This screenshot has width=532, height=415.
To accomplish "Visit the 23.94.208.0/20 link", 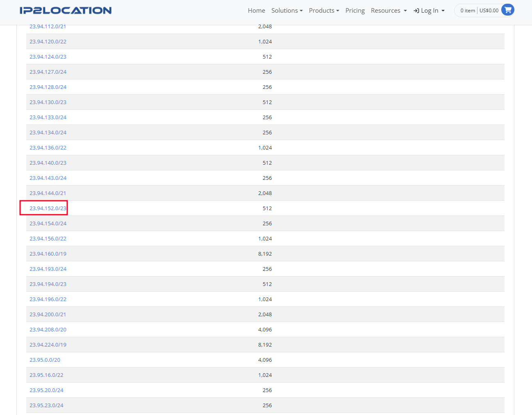I will pyautogui.click(x=48, y=329).
